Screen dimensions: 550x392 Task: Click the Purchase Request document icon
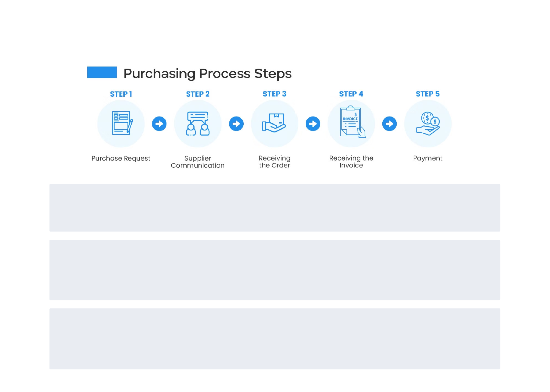121,123
